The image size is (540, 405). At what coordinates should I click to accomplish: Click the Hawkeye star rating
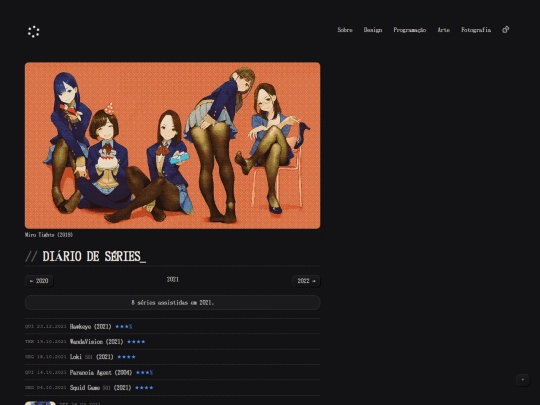tap(124, 326)
